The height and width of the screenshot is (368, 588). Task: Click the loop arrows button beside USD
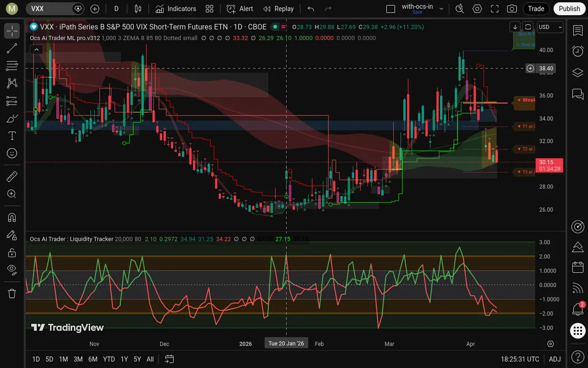pos(528,27)
